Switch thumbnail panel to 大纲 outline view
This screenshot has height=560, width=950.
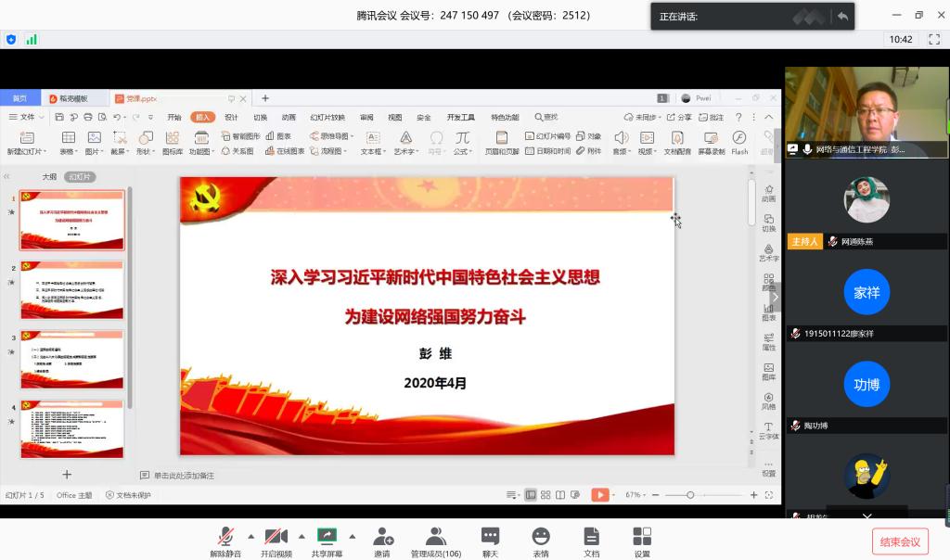(49, 177)
